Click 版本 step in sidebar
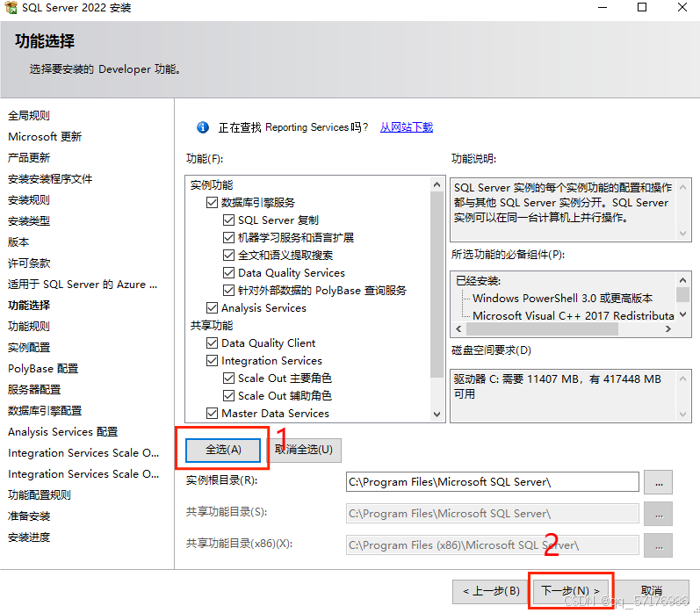The image size is (700, 613). (18, 242)
